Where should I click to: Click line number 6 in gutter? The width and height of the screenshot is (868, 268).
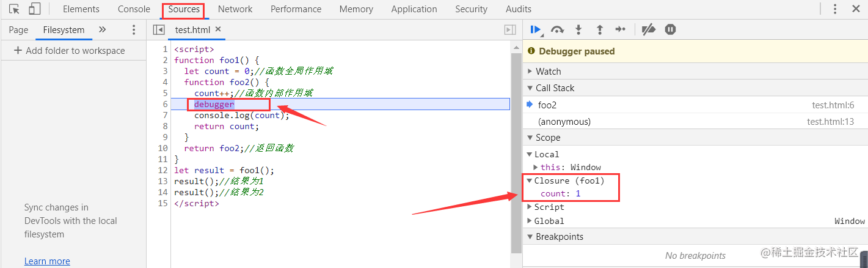[165, 104]
